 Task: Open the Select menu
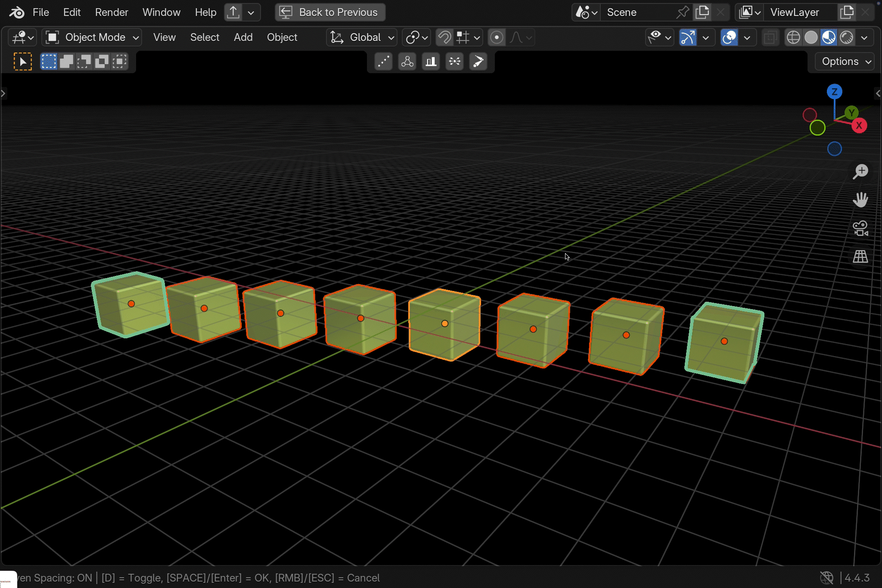click(x=205, y=37)
